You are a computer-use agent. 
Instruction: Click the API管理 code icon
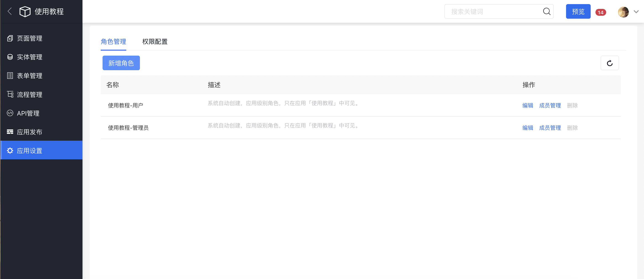coord(10,113)
